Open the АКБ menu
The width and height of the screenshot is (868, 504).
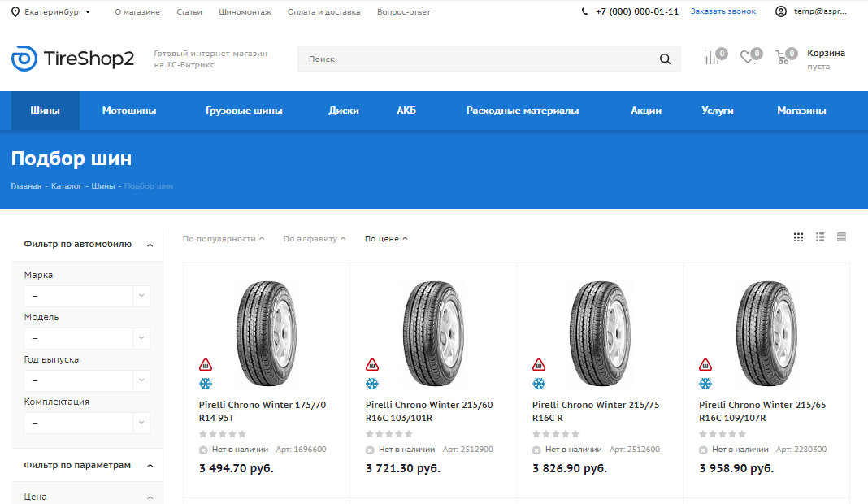click(x=406, y=111)
